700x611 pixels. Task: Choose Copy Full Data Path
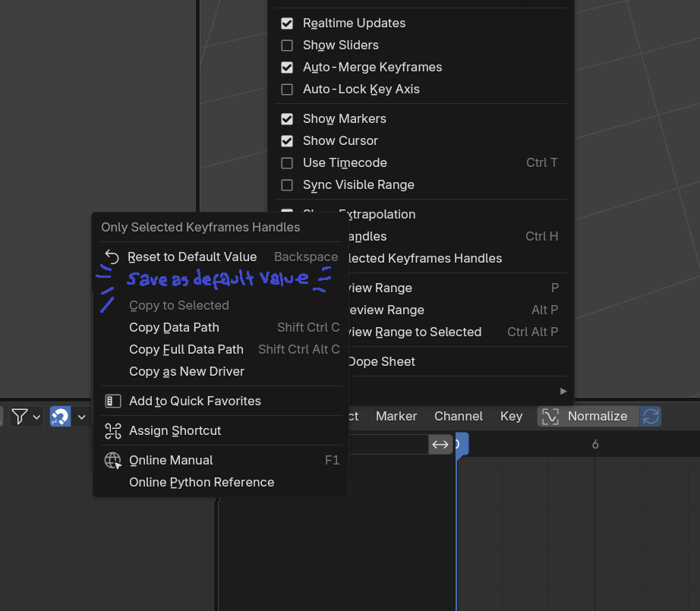click(222, 349)
